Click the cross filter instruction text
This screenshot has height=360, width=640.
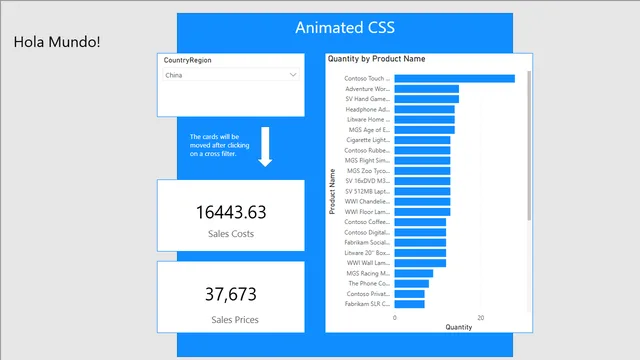coord(219,145)
